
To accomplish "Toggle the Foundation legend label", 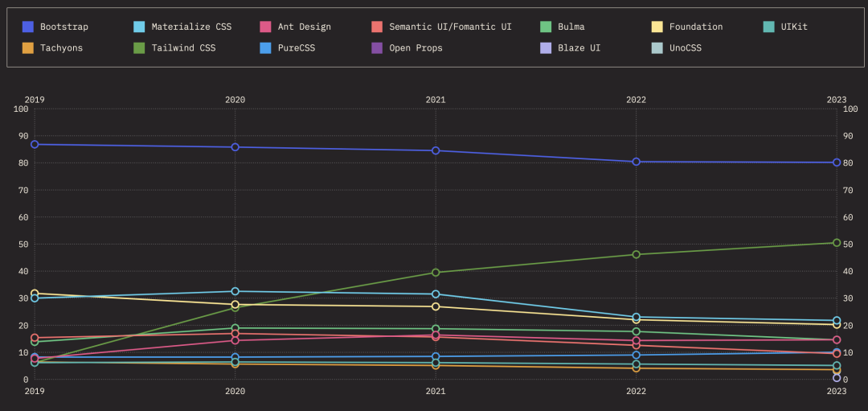I will point(695,27).
